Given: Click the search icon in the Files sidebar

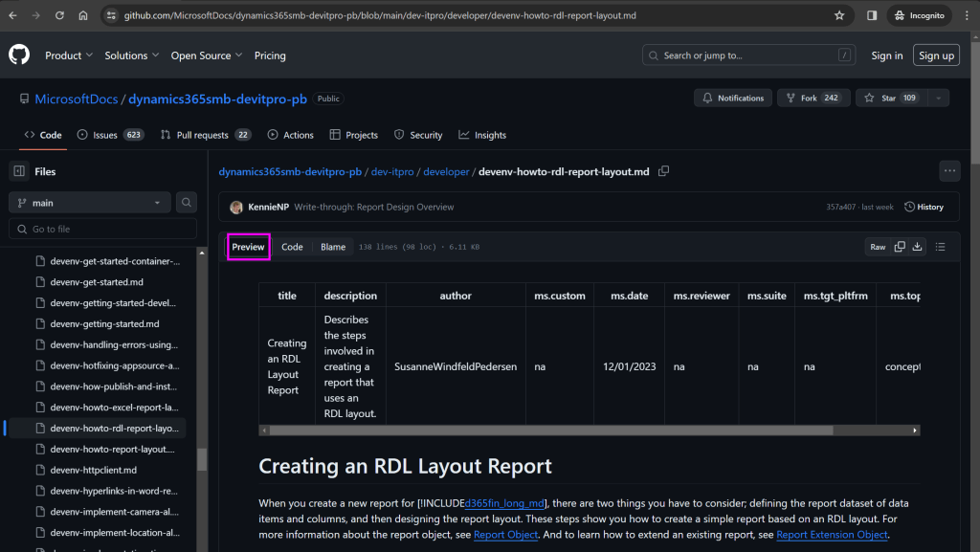Looking at the screenshot, I should 186,202.
